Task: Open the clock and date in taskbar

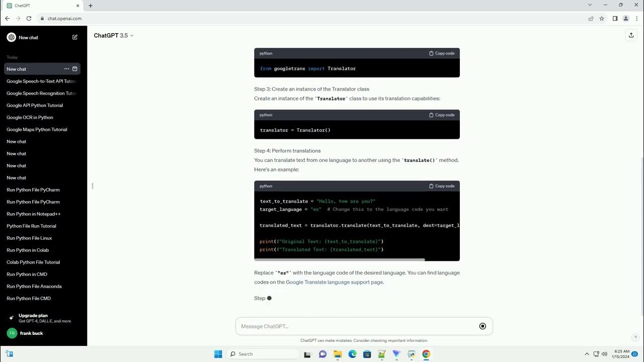Action: [x=621, y=354]
